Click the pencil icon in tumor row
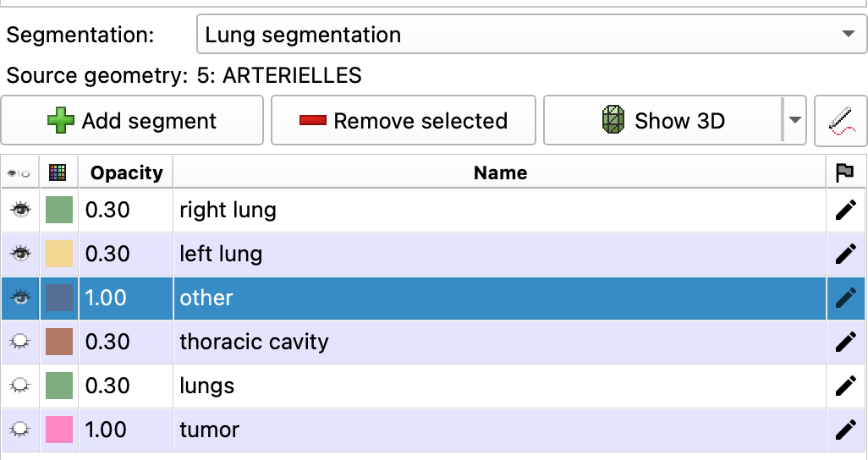This screenshot has width=868, height=460. pos(845,430)
